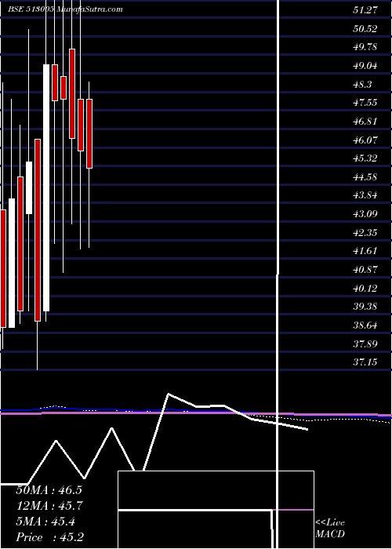This screenshot has height=549, width=392.
Task: Click the 46.07 price axis label
Action: [365, 140]
